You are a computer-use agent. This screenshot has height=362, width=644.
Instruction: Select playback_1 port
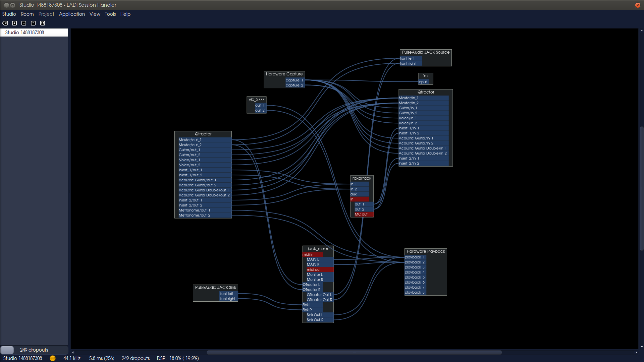(x=415, y=257)
